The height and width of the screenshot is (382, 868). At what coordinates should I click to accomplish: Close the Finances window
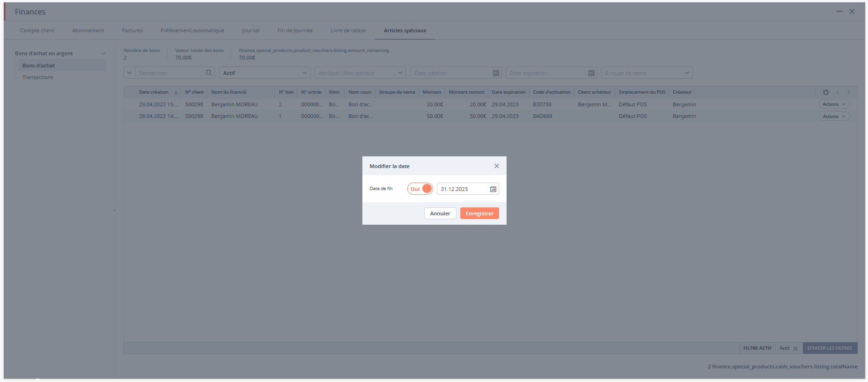852,11
